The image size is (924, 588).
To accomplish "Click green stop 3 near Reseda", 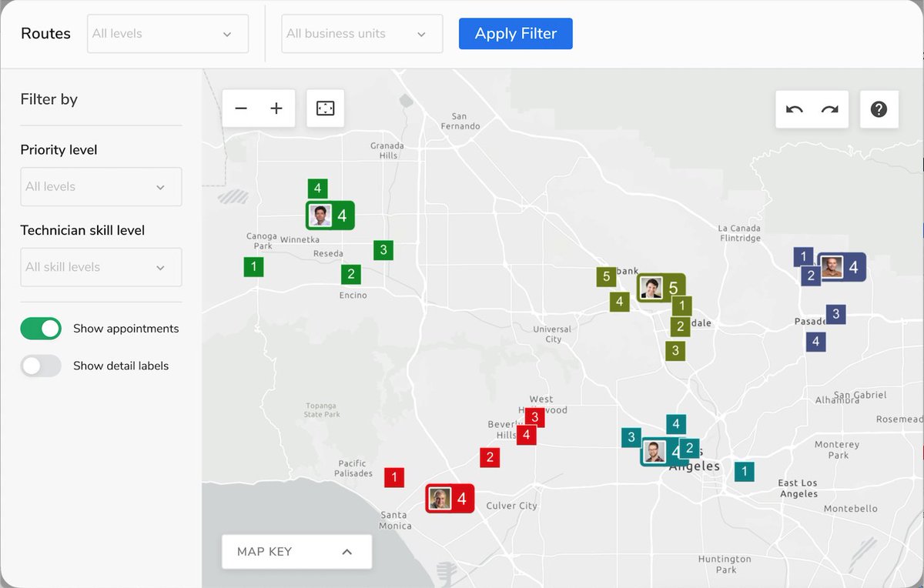I will click(383, 249).
